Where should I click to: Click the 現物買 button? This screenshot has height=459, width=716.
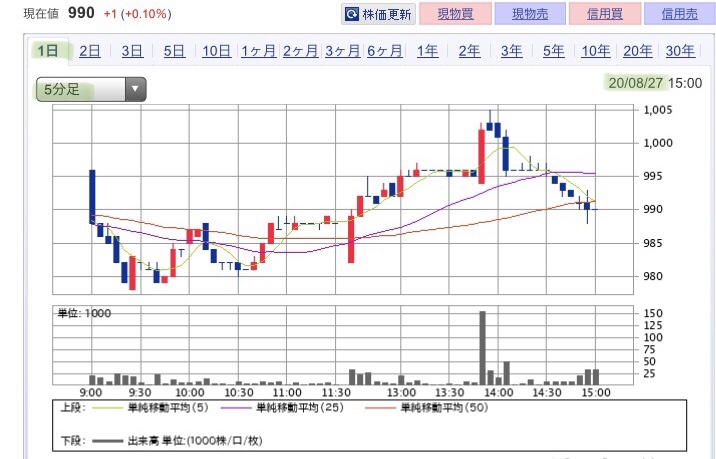point(455,14)
